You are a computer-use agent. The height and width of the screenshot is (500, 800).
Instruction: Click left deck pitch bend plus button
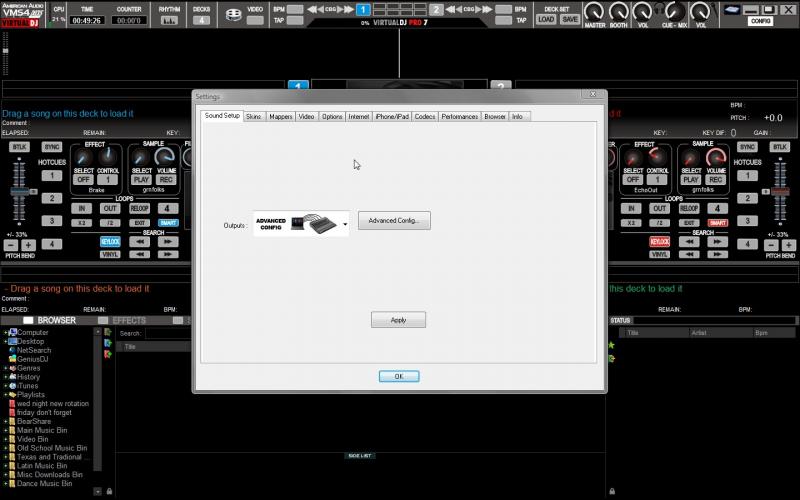(29, 245)
